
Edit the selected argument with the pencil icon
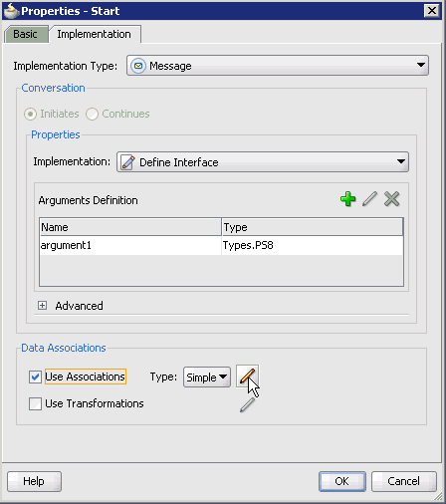tap(369, 199)
